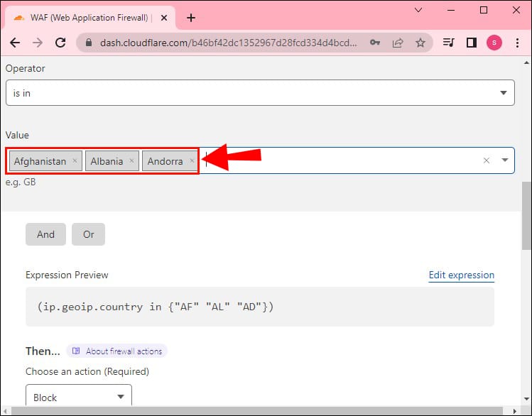Toggle the browser side panel
Screen dimensions: 532x416
(x=471, y=43)
